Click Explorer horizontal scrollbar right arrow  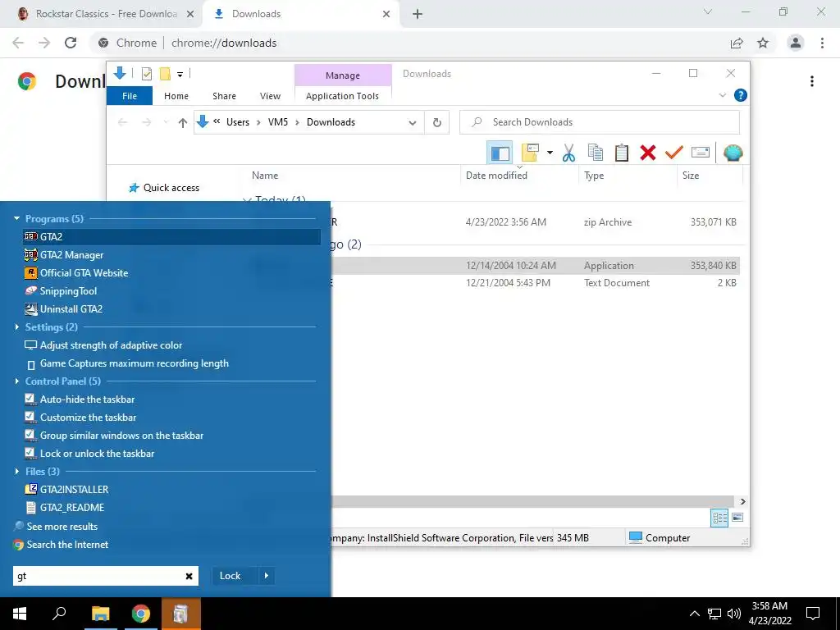[x=742, y=501]
